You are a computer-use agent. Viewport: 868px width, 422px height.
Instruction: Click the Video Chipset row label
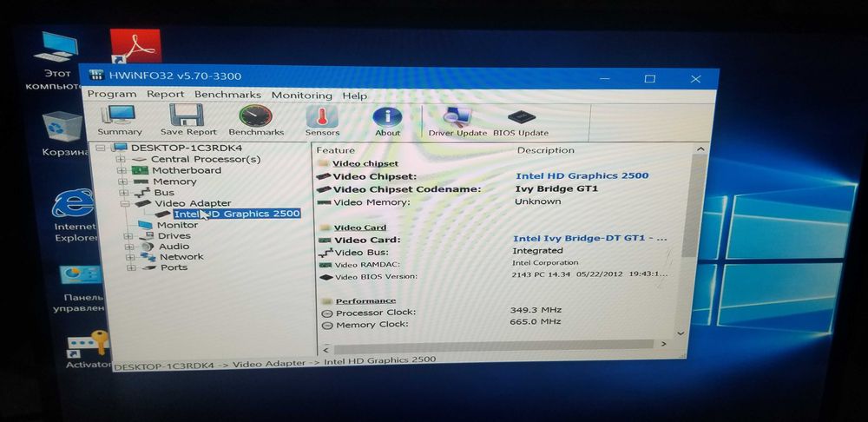click(374, 176)
